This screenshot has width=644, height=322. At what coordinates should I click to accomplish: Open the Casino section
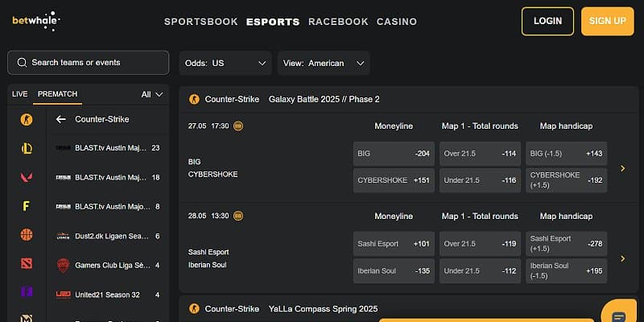pos(397,22)
